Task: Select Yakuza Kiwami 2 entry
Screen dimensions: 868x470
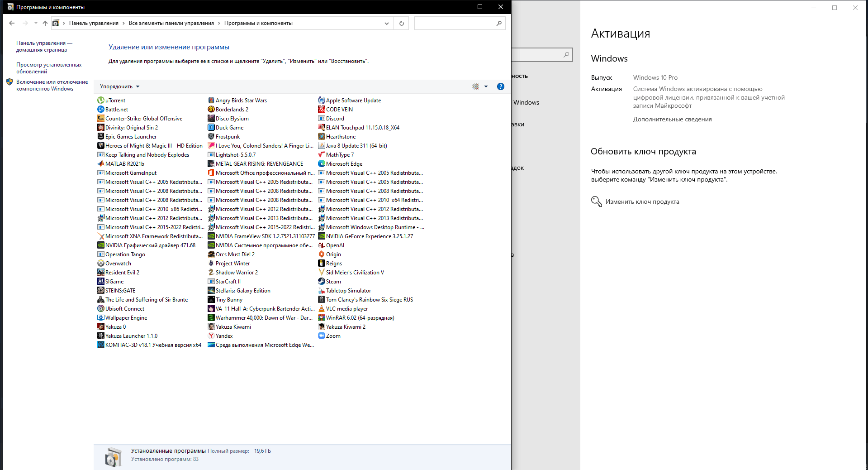Action: (342, 327)
